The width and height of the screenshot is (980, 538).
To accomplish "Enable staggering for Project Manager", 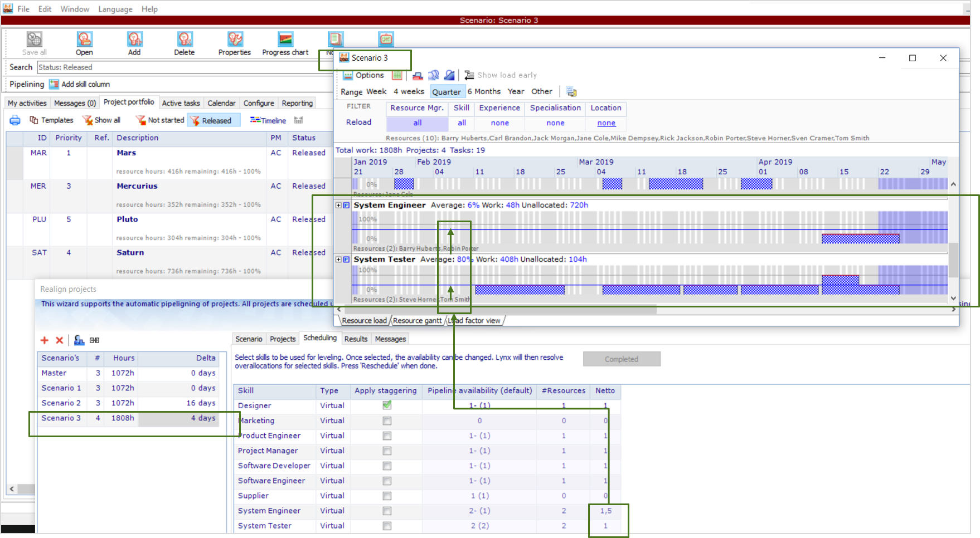I will pos(387,451).
